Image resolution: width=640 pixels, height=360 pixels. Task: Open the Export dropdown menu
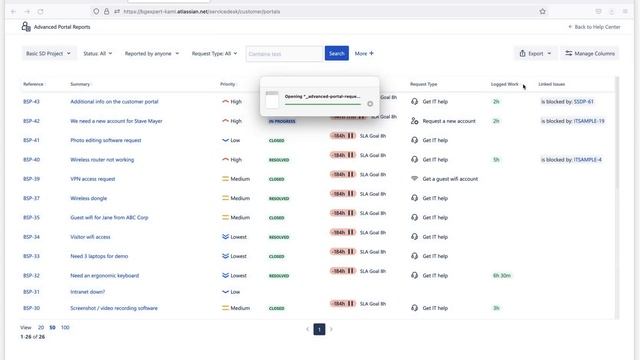click(x=535, y=53)
